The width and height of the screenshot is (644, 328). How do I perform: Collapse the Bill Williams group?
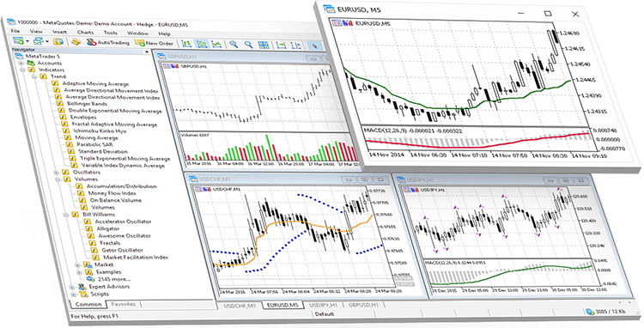coord(65,215)
